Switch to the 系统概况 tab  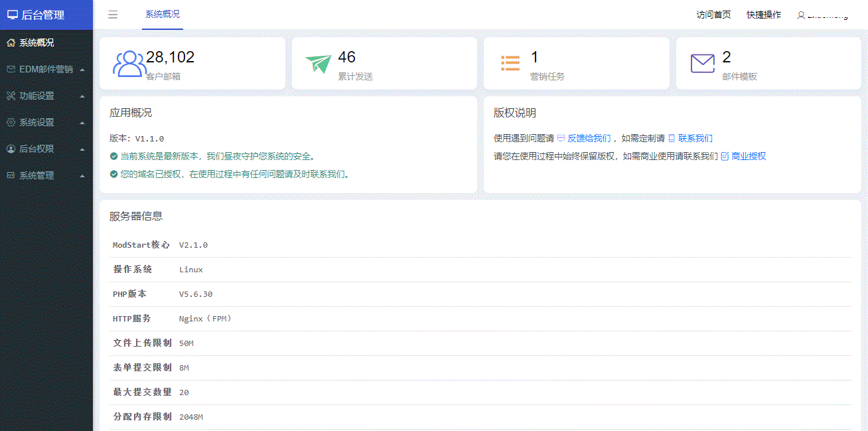click(163, 14)
